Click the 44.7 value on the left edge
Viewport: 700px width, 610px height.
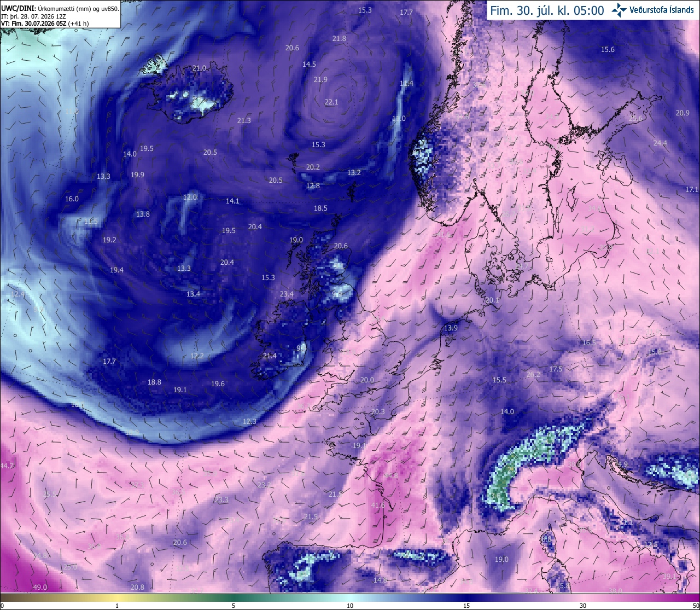[x=7, y=466]
